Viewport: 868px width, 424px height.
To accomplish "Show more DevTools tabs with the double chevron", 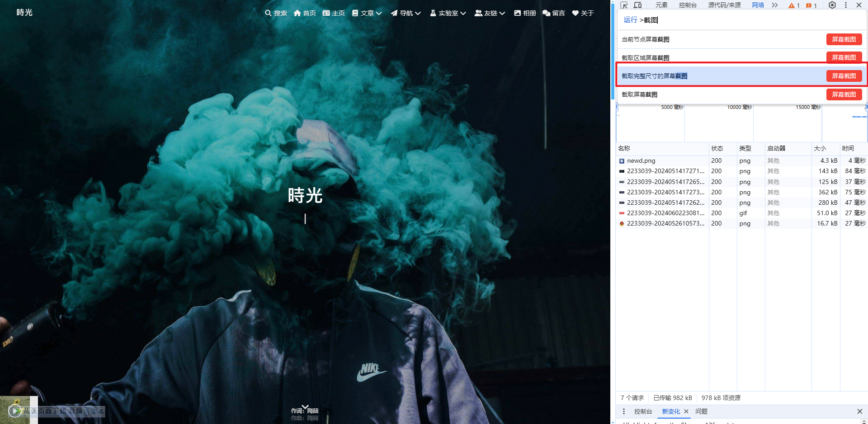I will pyautogui.click(x=774, y=5).
